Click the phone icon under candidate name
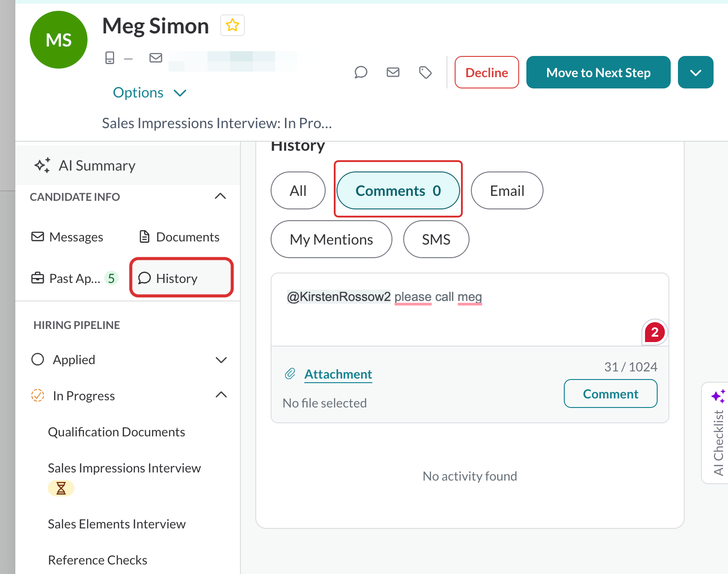This screenshot has width=728, height=574. 110,58
